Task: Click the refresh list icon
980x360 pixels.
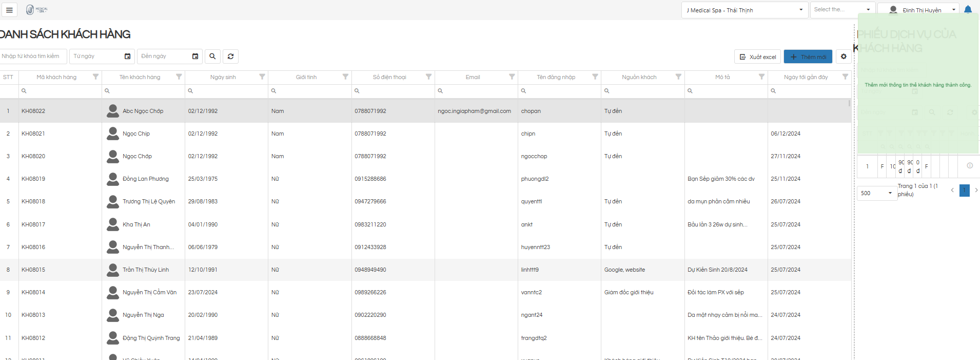Action: (231, 56)
